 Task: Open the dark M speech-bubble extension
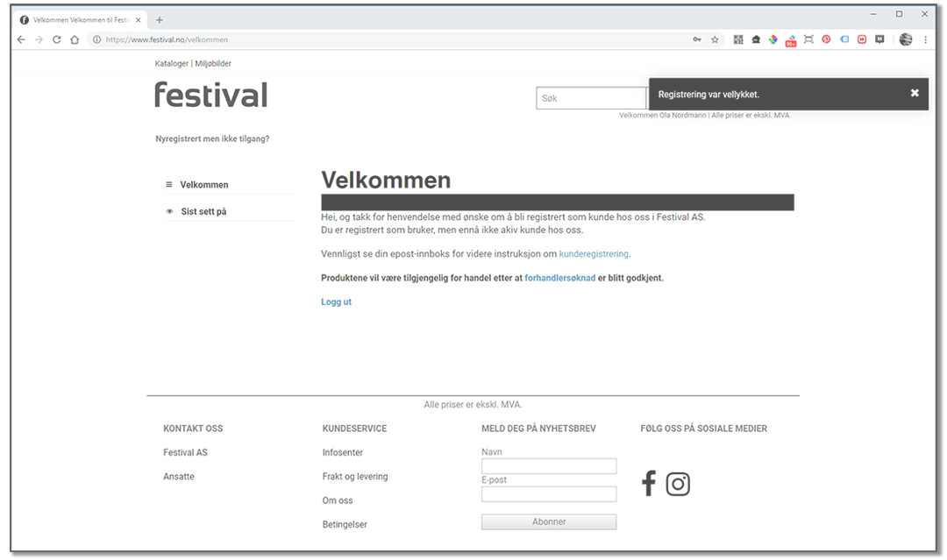(x=880, y=39)
